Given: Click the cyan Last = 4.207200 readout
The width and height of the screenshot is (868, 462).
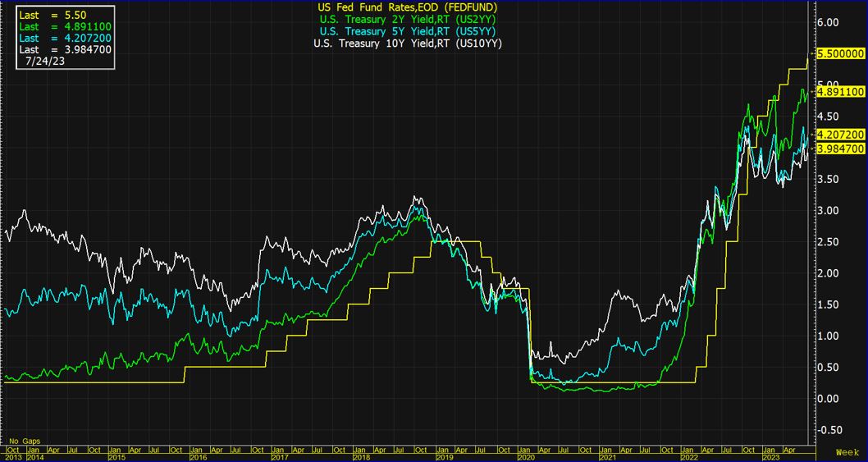Looking at the screenshot, I should 64,39.
